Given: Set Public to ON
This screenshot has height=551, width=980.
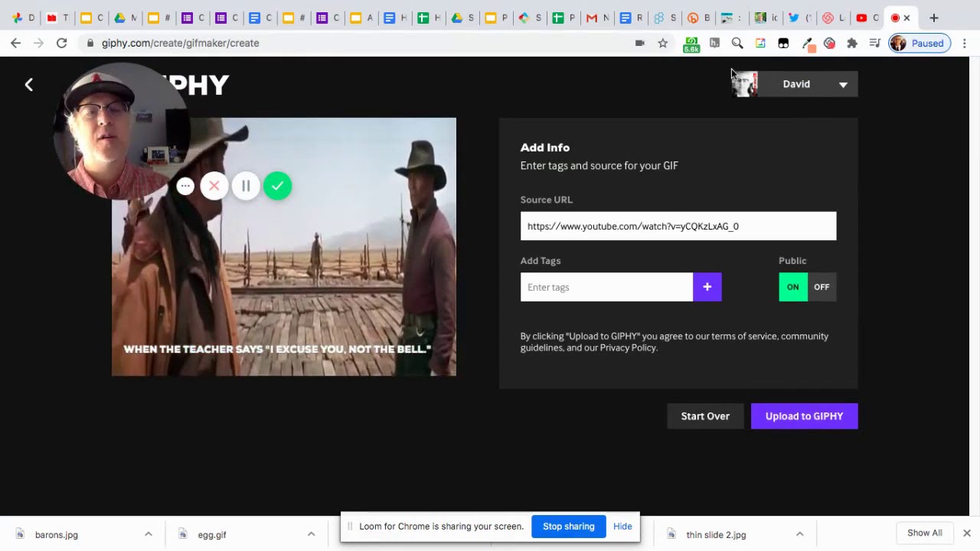Looking at the screenshot, I should (793, 287).
